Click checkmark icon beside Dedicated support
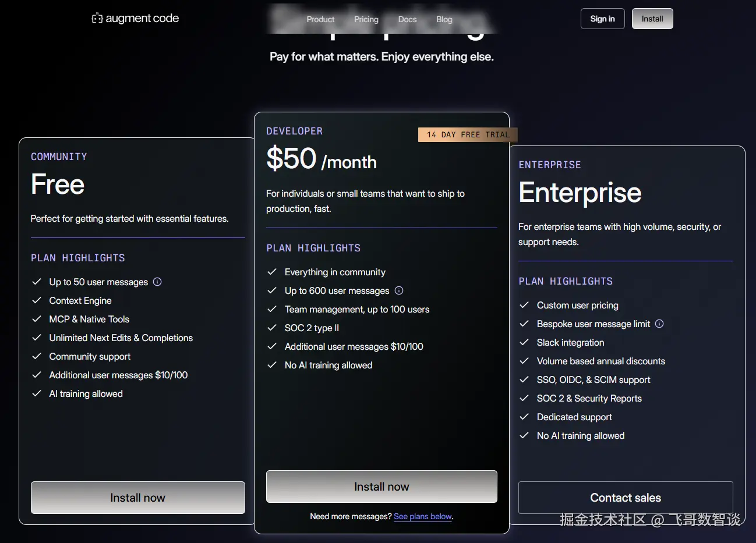Viewport: 756px width, 543px height. (524, 417)
